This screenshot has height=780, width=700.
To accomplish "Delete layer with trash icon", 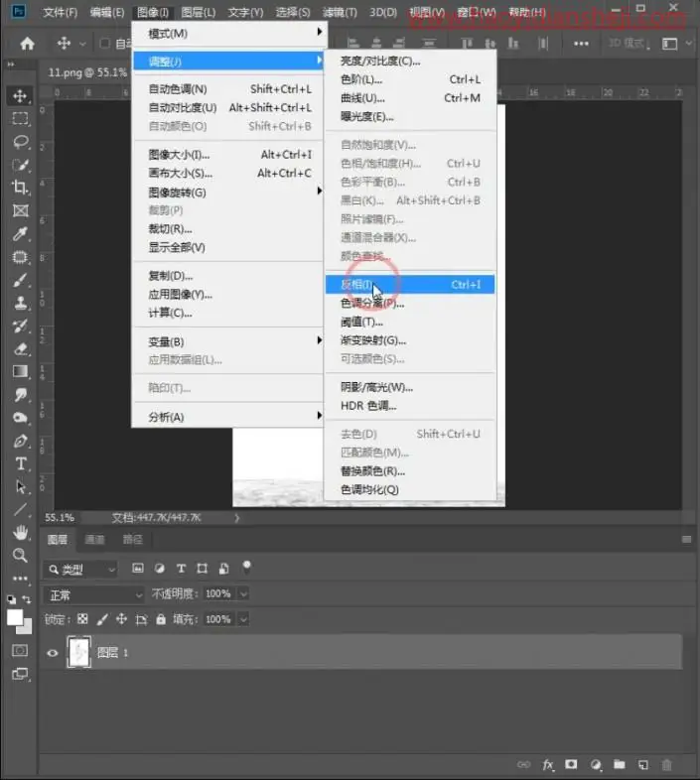I will [666, 764].
